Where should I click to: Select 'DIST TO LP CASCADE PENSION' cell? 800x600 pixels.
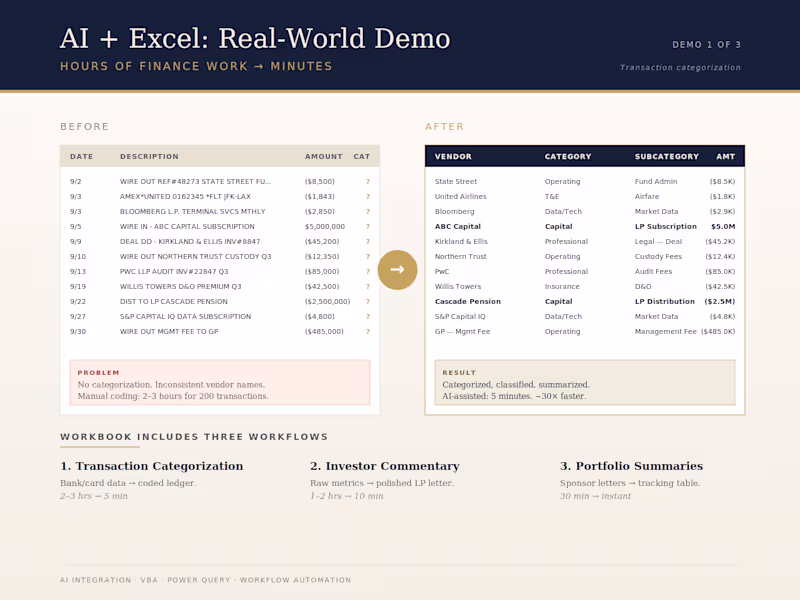(x=174, y=302)
